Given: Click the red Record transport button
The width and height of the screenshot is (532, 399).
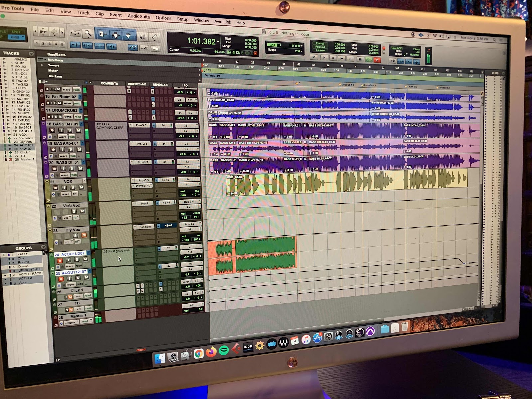Looking at the screenshot, I should [x=377, y=60].
